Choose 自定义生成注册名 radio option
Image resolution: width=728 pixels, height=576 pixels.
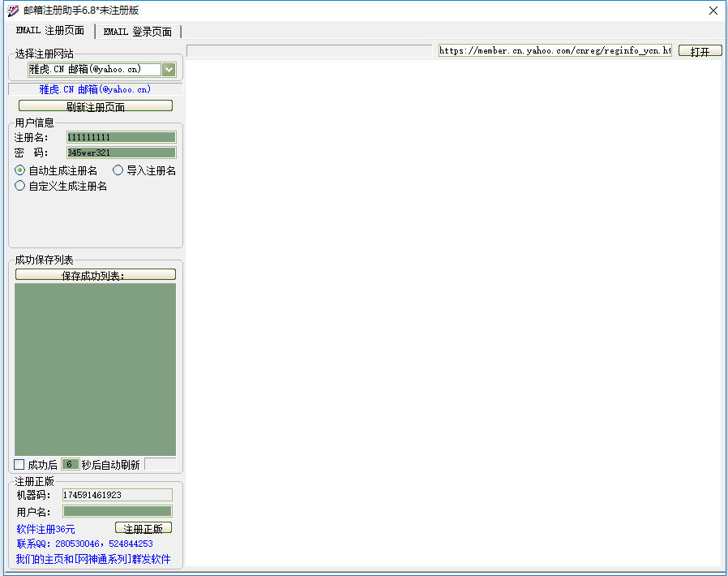[20, 186]
